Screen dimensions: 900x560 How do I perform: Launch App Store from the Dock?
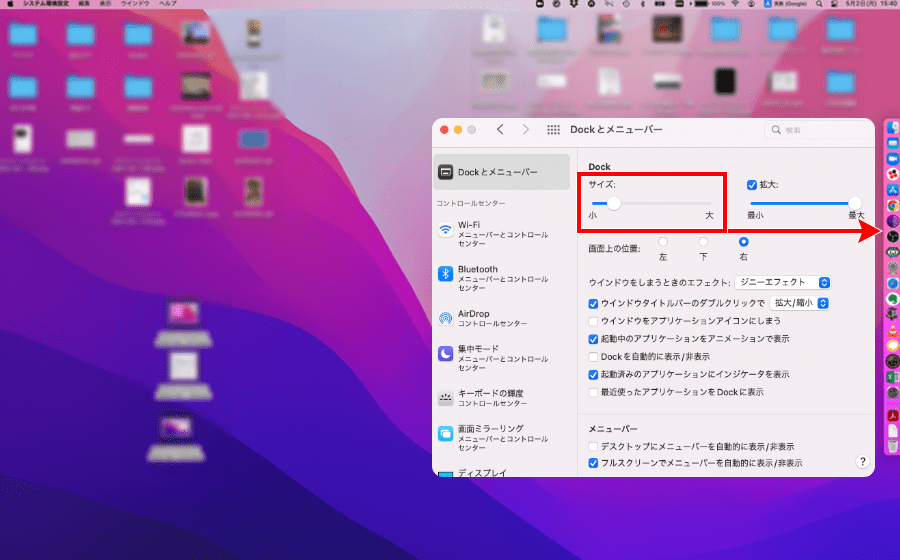click(x=893, y=189)
